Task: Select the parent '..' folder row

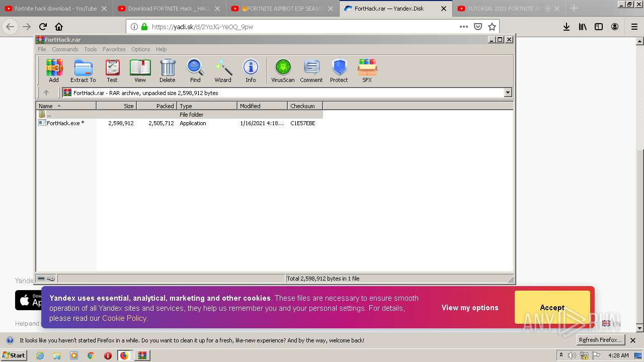Action: [180, 115]
